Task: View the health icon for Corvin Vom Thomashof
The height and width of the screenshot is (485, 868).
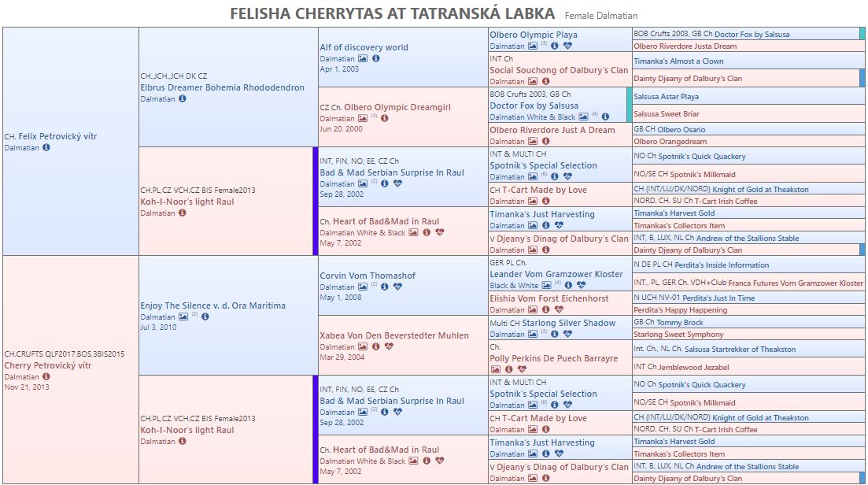Action: [x=398, y=287]
